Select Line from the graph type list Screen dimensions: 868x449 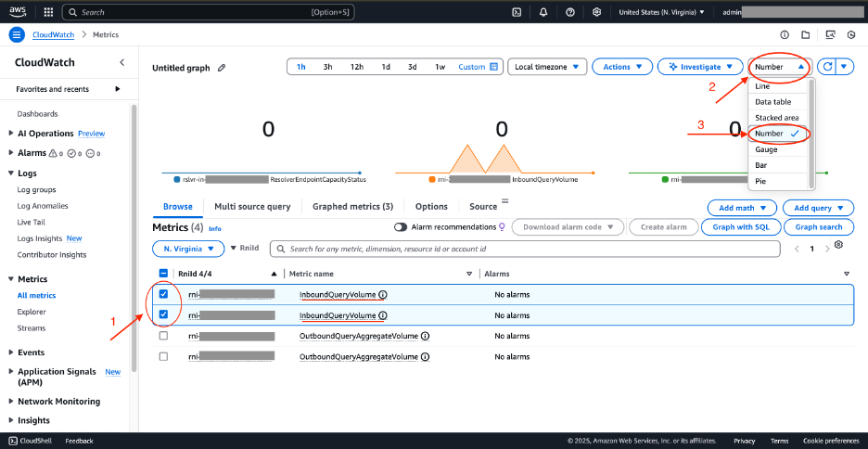[778, 86]
